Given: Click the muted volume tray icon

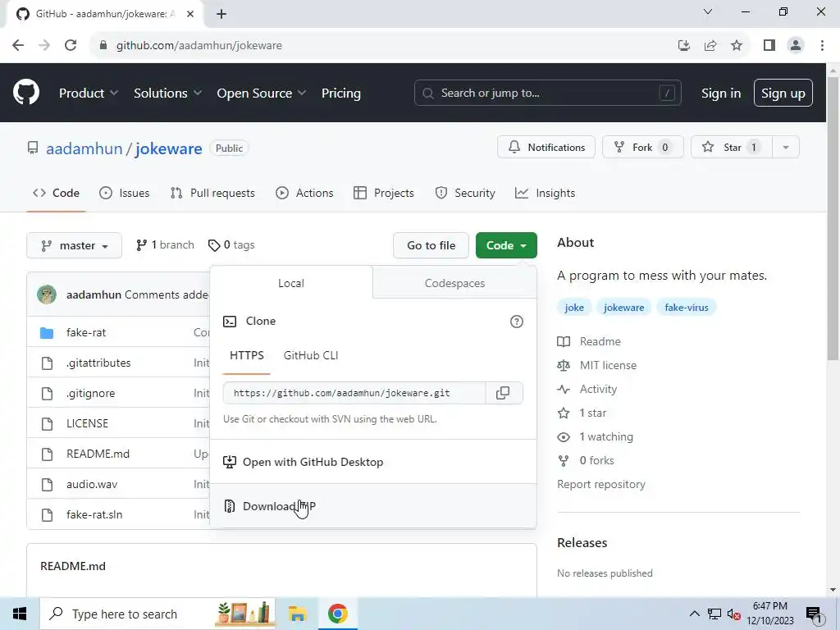Looking at the screenshot, I should [x=734, y=614].
